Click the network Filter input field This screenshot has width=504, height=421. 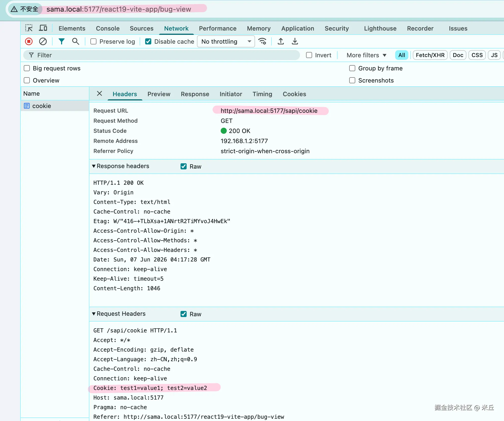click(x=162, y=55)
